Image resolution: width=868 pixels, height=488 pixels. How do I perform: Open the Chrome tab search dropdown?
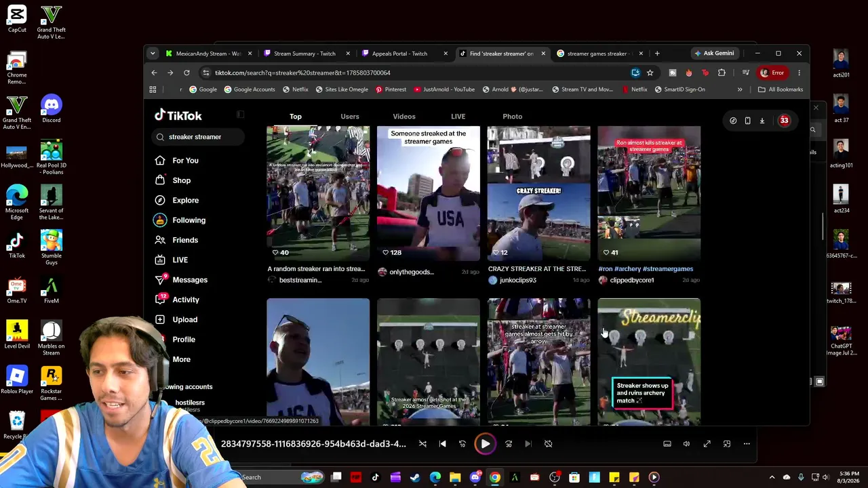pyautogui.click(x=153, y=54)
